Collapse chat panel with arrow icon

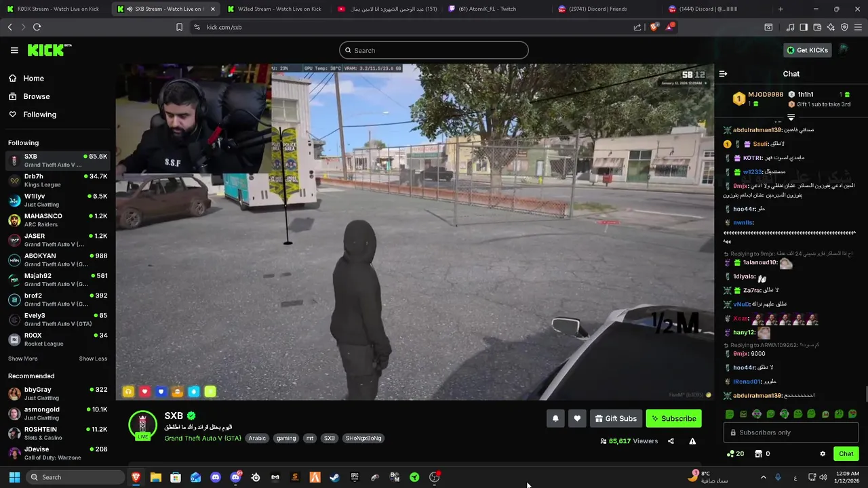(723, 74)
